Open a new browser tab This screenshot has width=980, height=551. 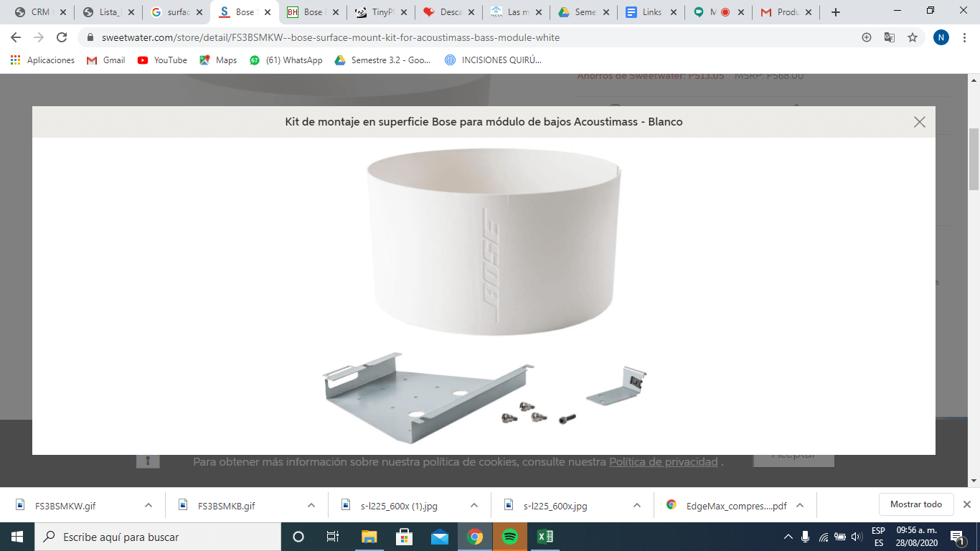(835, 12)
